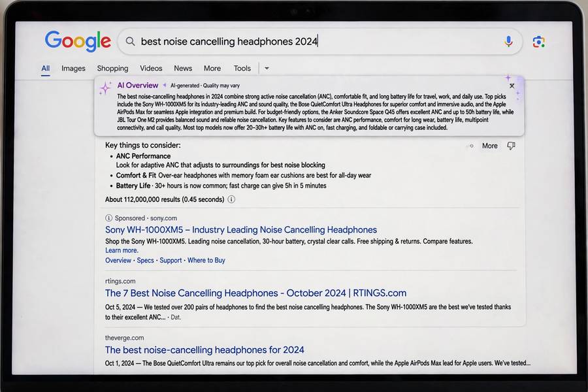Open search Tools
This screenshot has width=588, height=392.
[242, 68]
